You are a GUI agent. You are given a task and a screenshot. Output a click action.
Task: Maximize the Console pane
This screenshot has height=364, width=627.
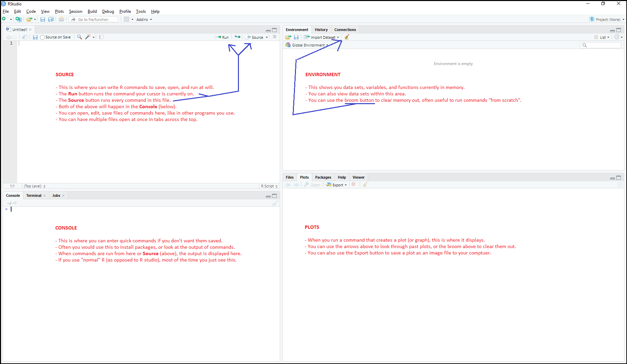274,196
